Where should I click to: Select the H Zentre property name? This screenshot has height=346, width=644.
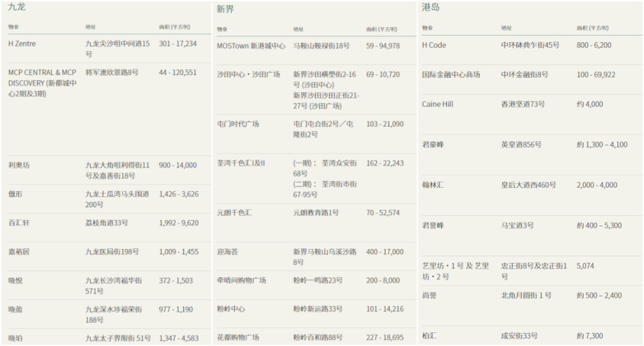(22, 43)
